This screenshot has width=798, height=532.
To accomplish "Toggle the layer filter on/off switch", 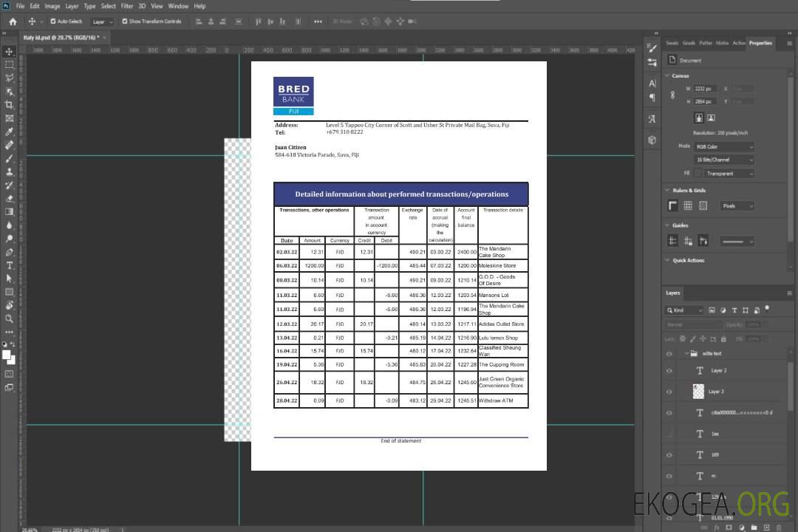I will coord(767,309).
